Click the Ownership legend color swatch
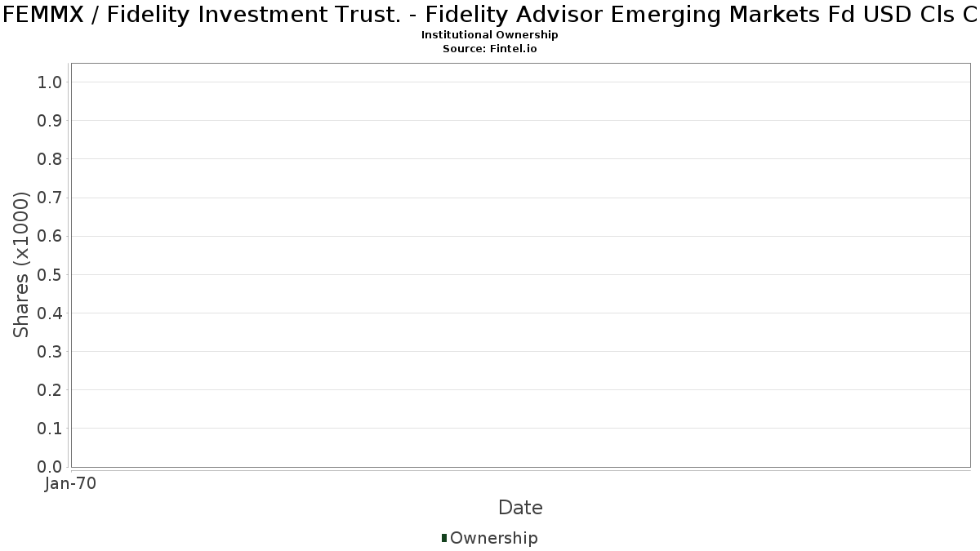Viewport: 980px width, 551px height. [444, 538]
